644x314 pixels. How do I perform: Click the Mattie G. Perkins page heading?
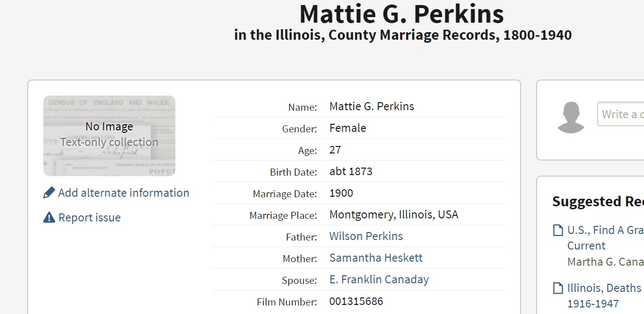point(402,14)
